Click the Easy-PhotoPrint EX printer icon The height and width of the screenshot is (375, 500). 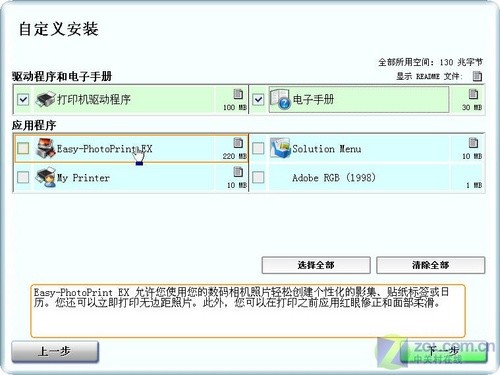46,148
